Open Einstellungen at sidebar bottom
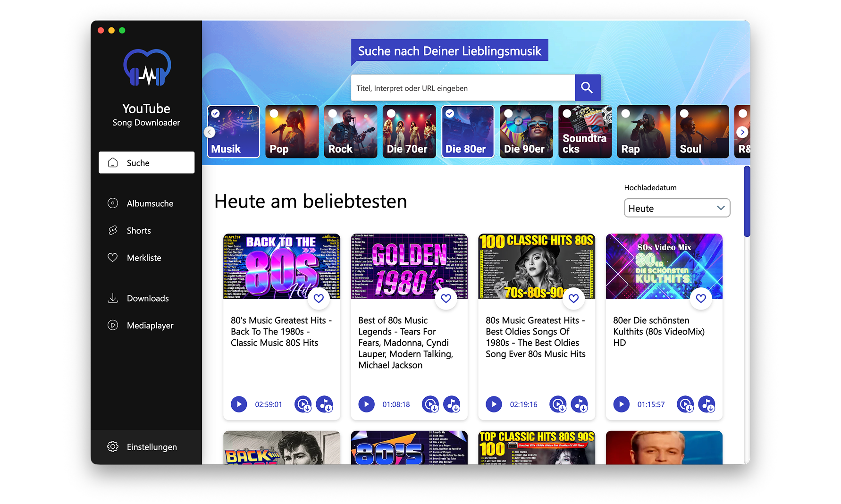Image resolution: width=841 pixels, height=504 pixels. click(146, 446)
